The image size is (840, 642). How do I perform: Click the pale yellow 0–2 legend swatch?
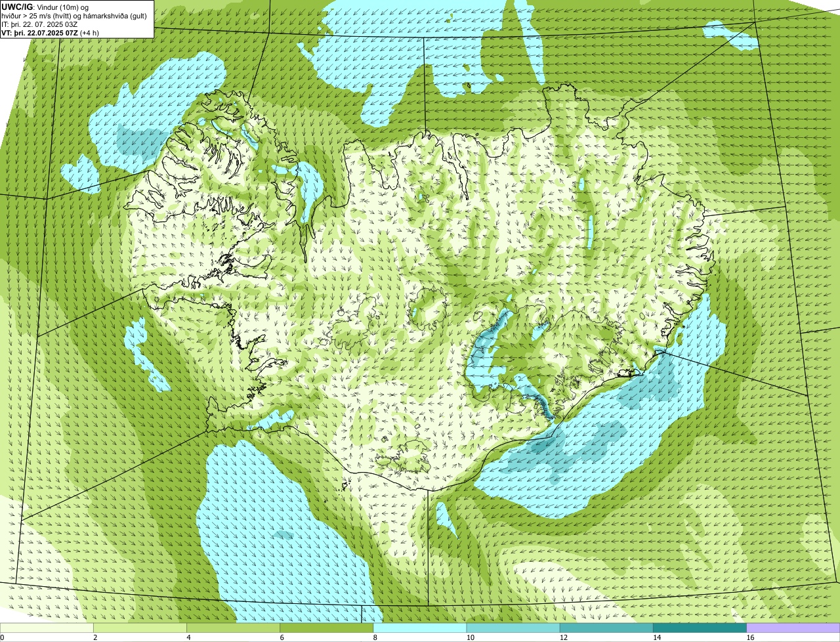point(47,628)
